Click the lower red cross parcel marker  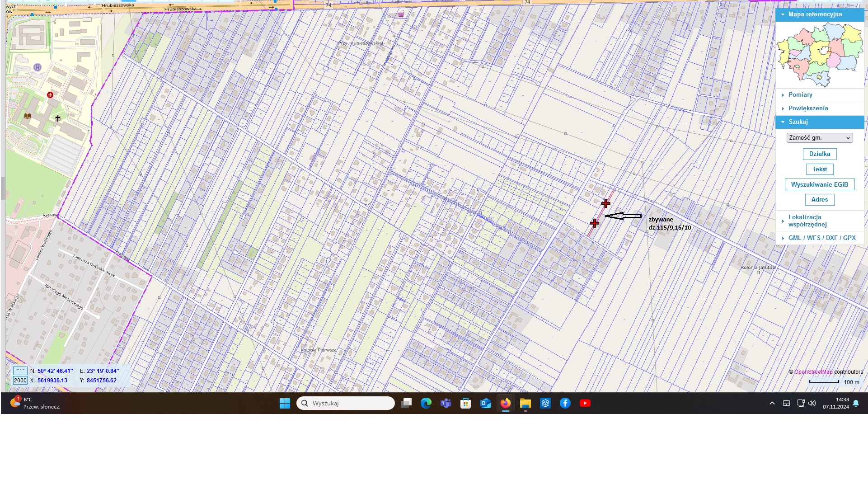tap(594, 223)
